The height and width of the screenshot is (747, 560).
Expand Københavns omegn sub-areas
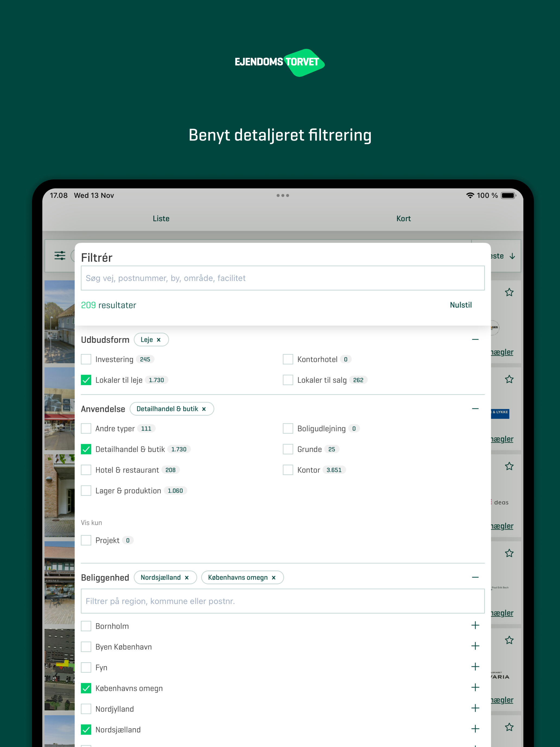[x=475, y=688]
